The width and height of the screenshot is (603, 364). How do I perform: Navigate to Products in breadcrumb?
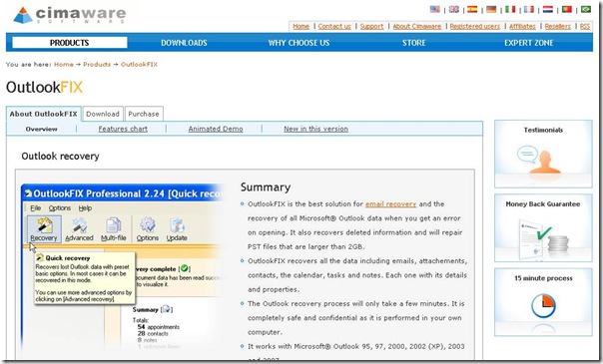point(97,64)
